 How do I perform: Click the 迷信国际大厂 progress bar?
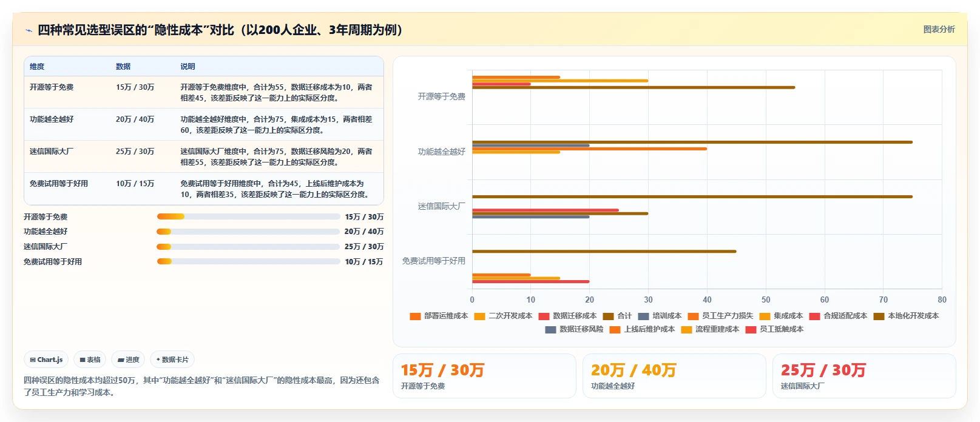pos(248,247)
